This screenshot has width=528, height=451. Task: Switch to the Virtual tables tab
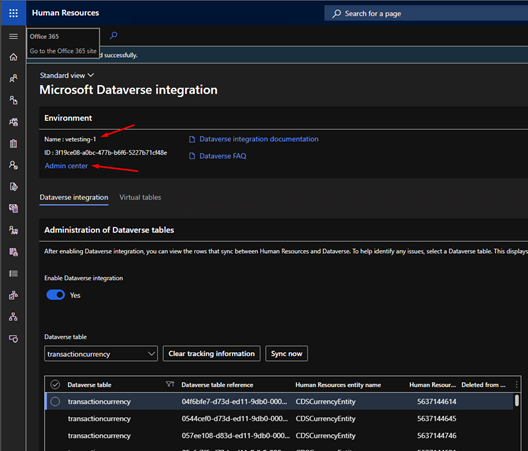click(x=140, y=197)
